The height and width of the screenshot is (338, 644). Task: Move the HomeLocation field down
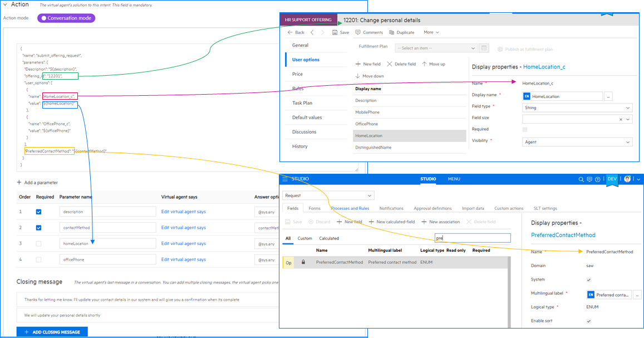coord(370,76)
